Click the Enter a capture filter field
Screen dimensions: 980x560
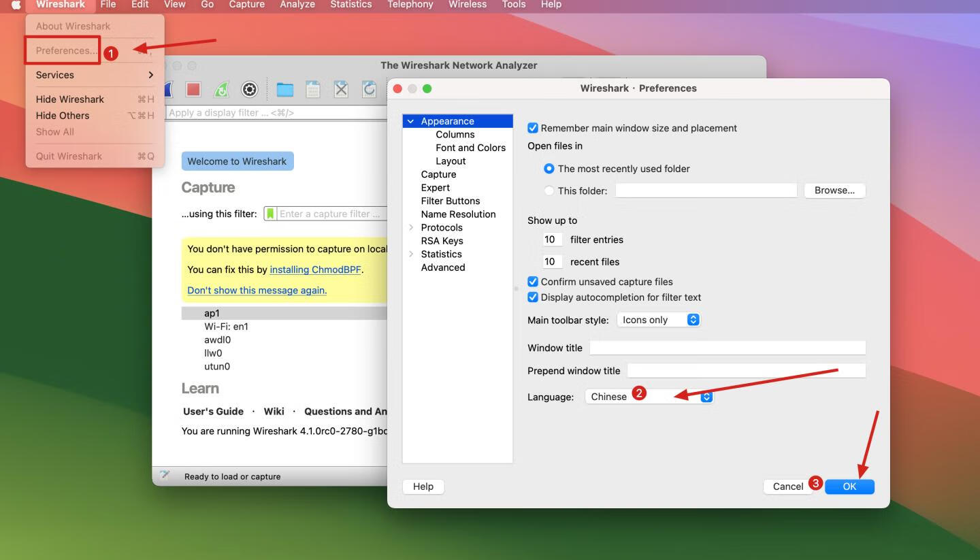pyautogui.click(x=332, y=214)
